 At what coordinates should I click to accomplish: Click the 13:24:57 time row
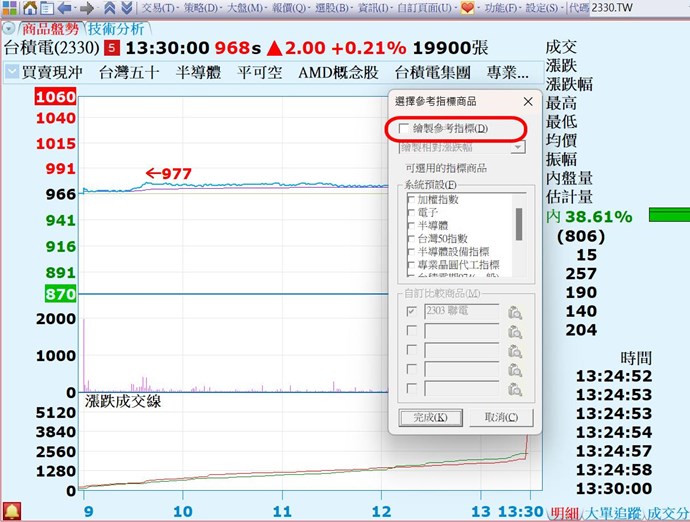pyautogui.click(x=614, y=452)
